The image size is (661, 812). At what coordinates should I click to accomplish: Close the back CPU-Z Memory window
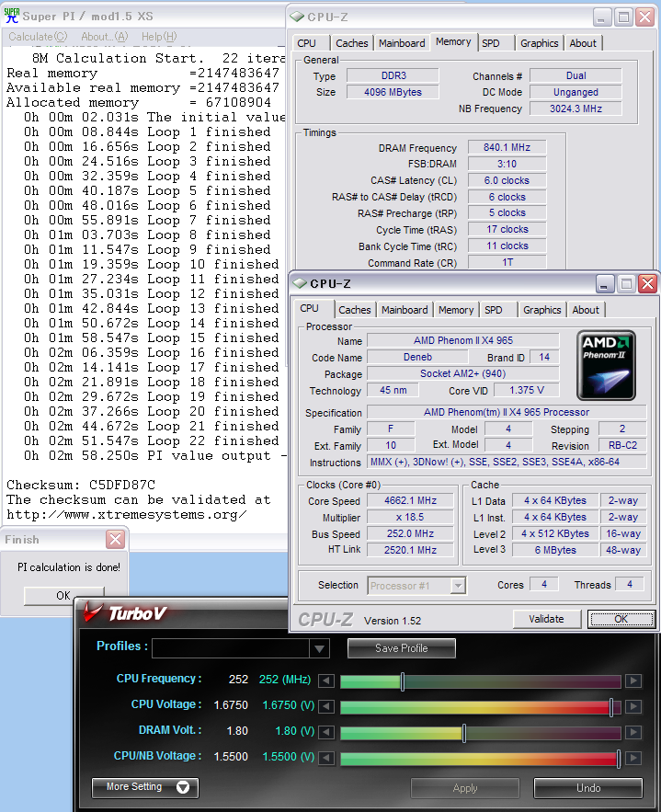(x=645, y=17)
